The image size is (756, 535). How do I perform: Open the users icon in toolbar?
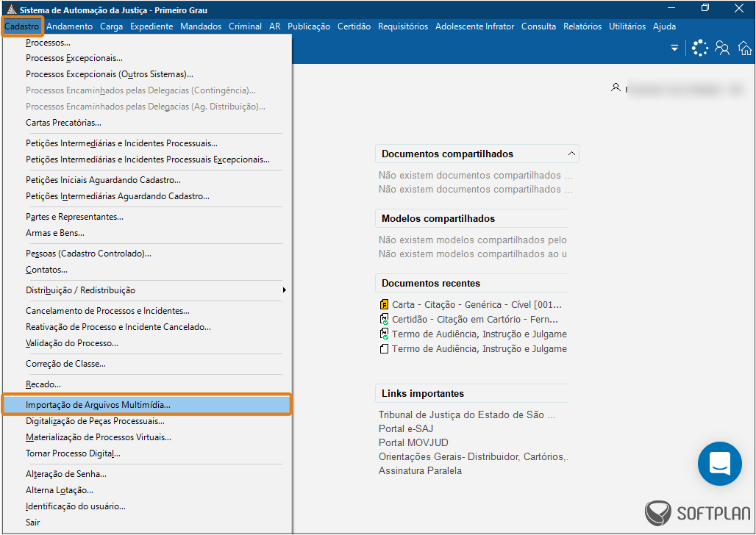coord(721,49)
